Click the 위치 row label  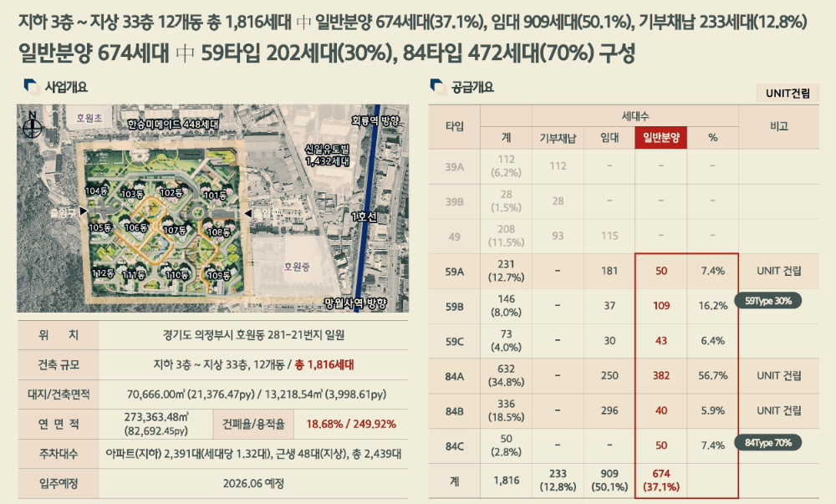click(59, 334)
